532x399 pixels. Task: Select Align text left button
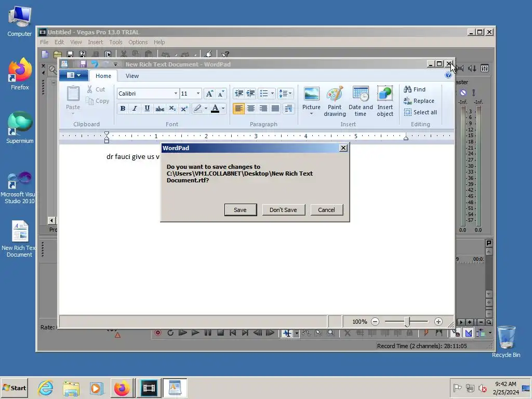click(238, 109)
